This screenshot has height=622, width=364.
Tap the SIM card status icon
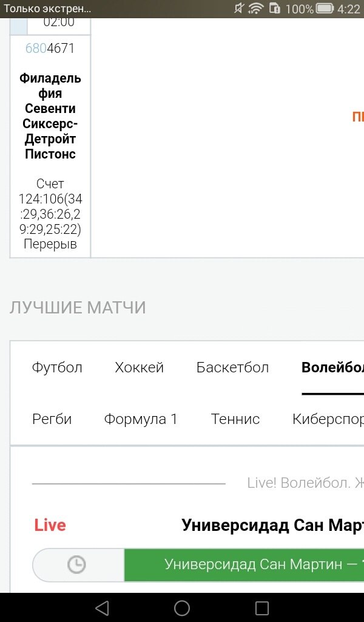[x=274, y=9]
